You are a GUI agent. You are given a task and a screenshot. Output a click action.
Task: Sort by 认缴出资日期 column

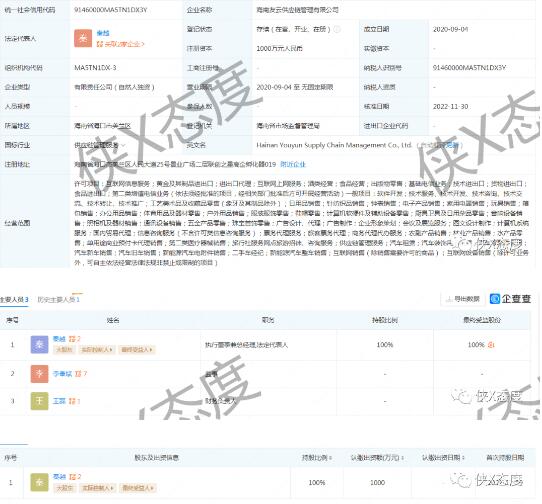(443, 458)
